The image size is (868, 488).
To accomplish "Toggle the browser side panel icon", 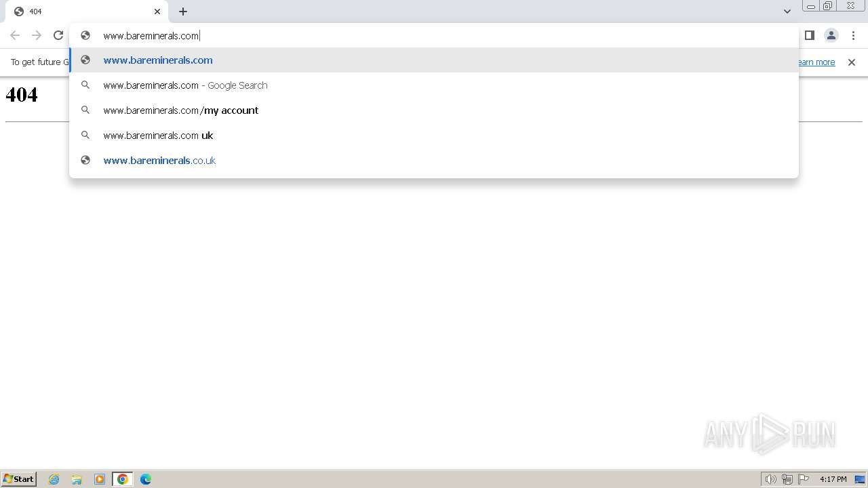I will (x=809, y=35).
